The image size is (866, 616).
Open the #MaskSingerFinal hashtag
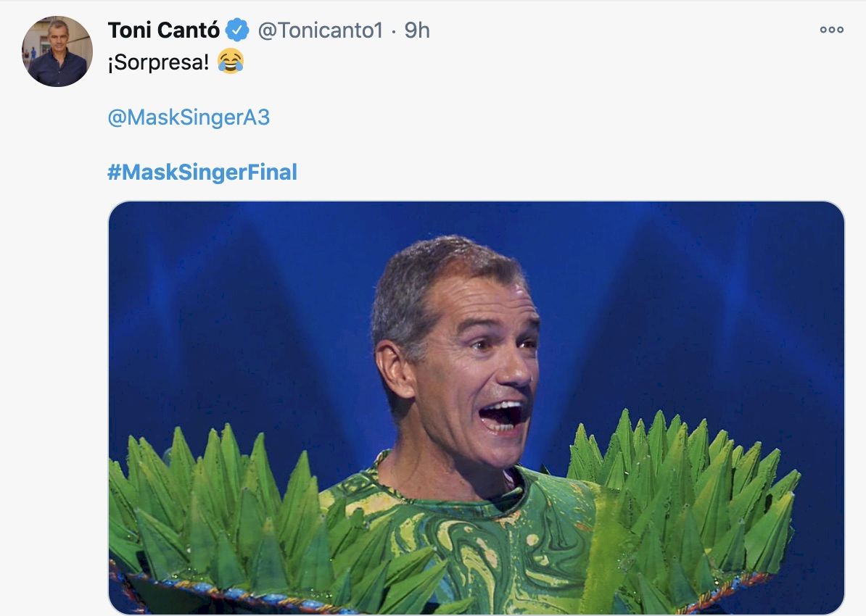[202, 172]
